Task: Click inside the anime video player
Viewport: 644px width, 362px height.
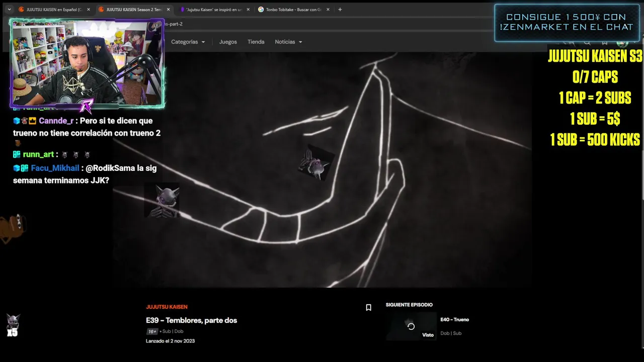Action: tap(322, 169)
